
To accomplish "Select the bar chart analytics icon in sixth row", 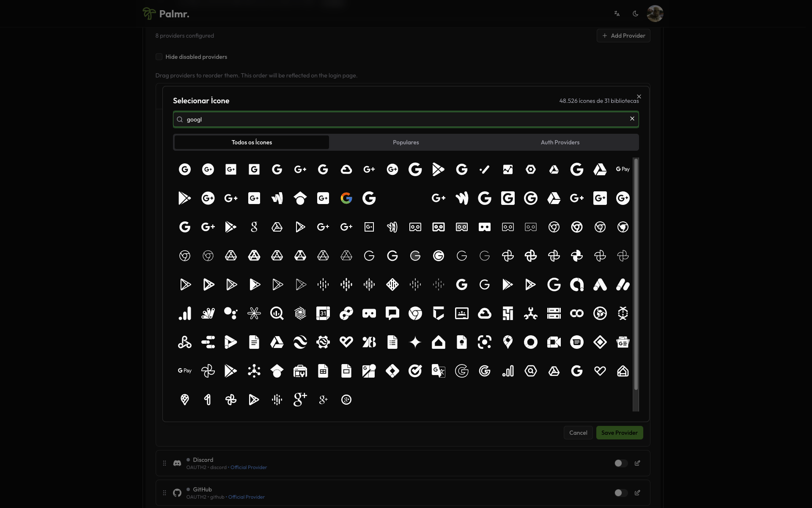I will [x=185, y=313].
